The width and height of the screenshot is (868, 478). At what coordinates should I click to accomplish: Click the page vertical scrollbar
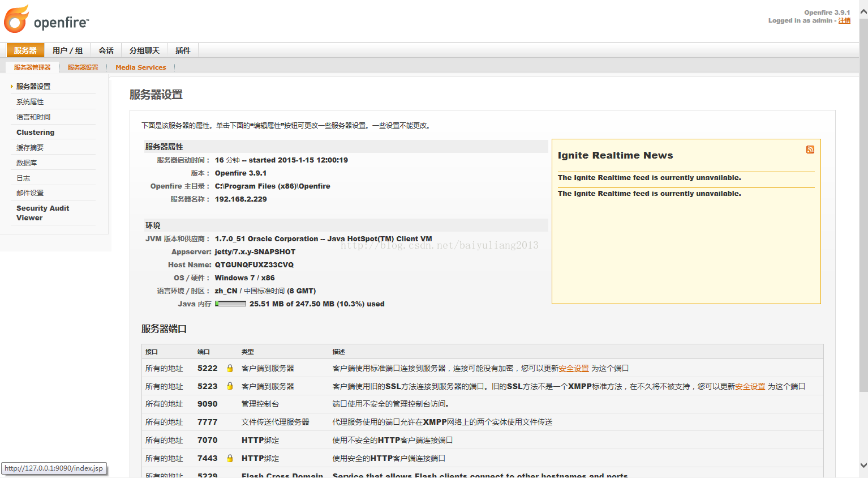pos(863,205)
